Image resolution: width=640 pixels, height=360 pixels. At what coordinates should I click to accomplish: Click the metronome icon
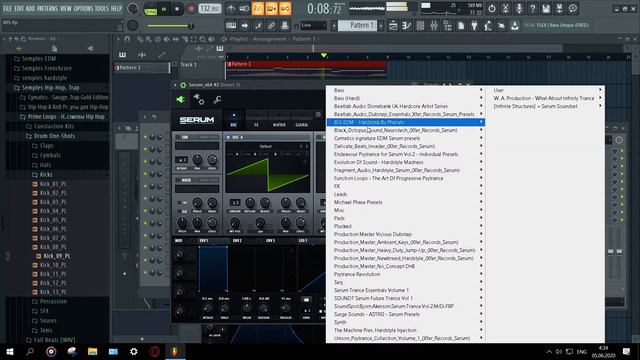[231, 9]
